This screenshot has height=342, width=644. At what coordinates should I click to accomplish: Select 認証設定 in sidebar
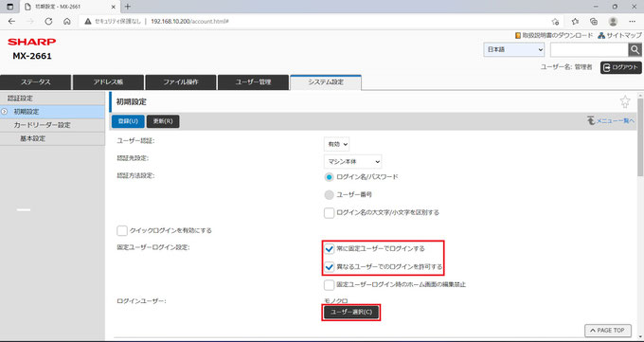tap(53, 99)
